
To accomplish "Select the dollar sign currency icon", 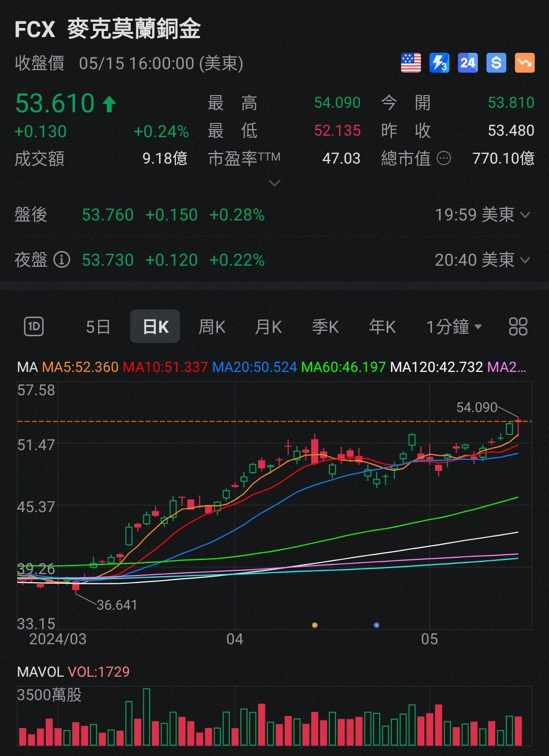I will pyautogui.click(x=496, y=62).
